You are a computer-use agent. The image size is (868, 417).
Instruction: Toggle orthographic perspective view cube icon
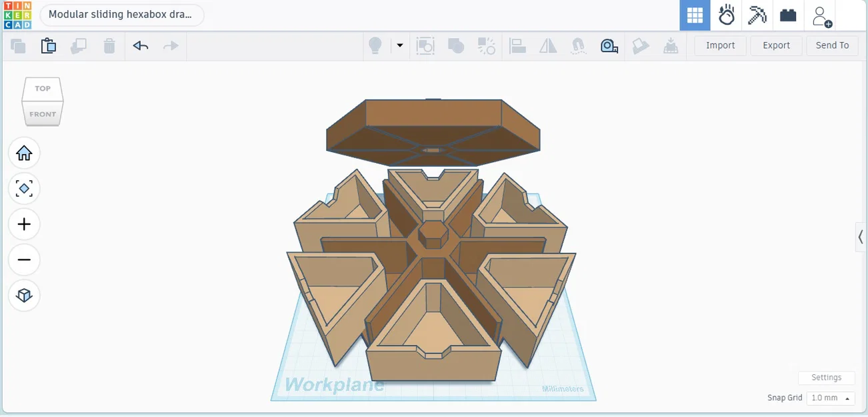coord(24,295)
